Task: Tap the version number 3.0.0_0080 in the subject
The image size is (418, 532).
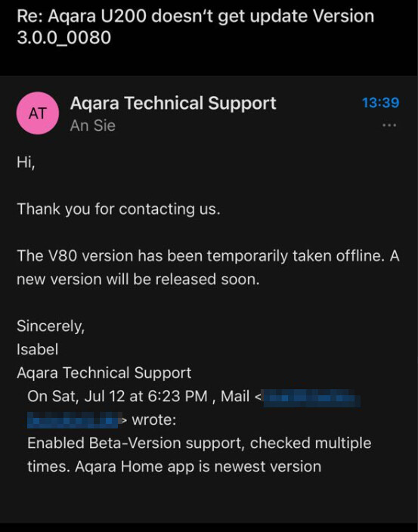Action: coord(63,37)
